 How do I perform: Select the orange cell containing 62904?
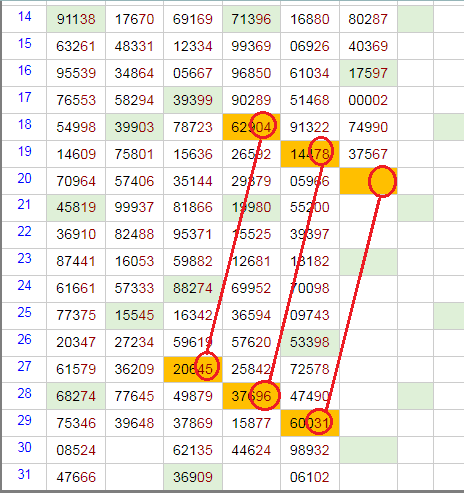click(252, 127)
